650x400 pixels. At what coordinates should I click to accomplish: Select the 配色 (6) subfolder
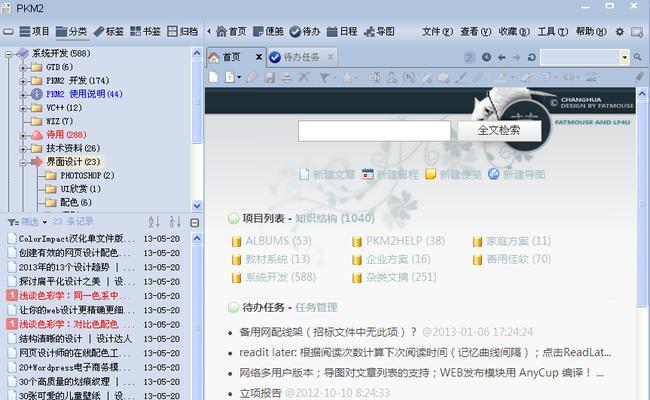click(76, 202)
